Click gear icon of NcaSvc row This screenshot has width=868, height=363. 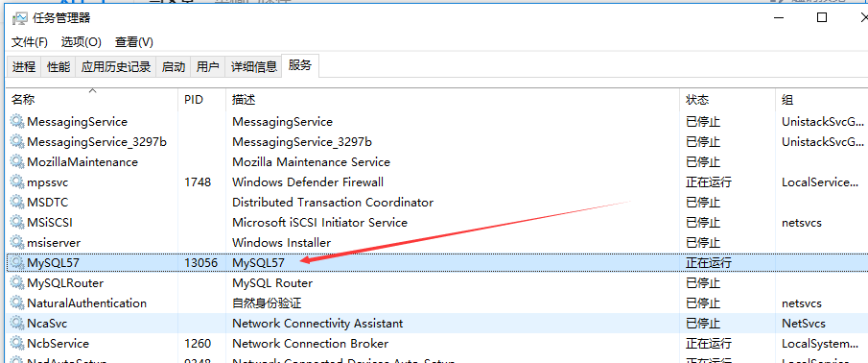pyautogui.click(x=17, y=323)
